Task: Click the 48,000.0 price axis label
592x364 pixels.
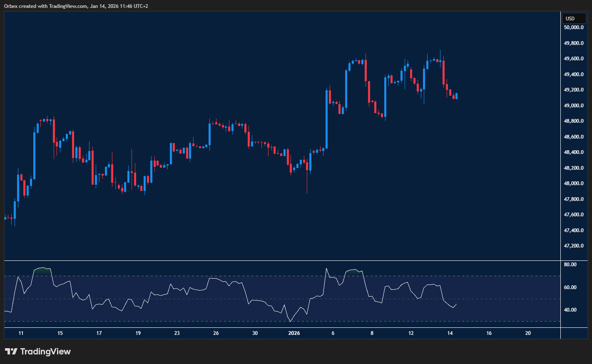Action: [573, 183]
